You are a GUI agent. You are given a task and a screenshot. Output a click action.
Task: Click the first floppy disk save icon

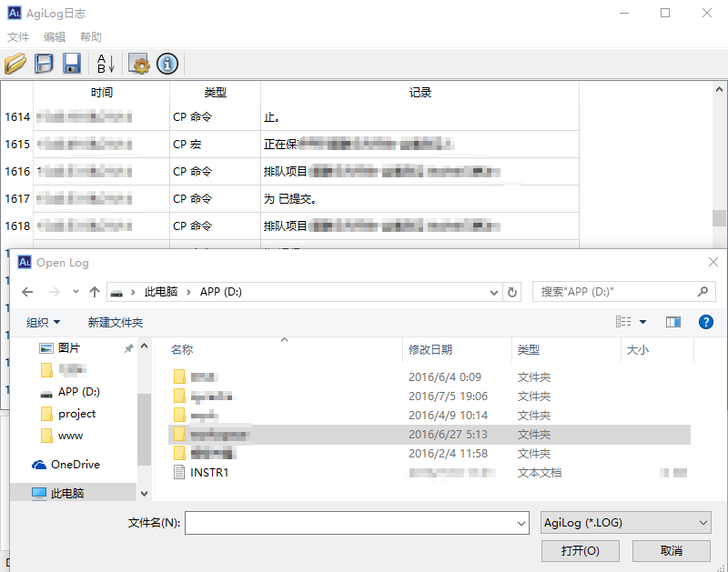click(44, 64)
